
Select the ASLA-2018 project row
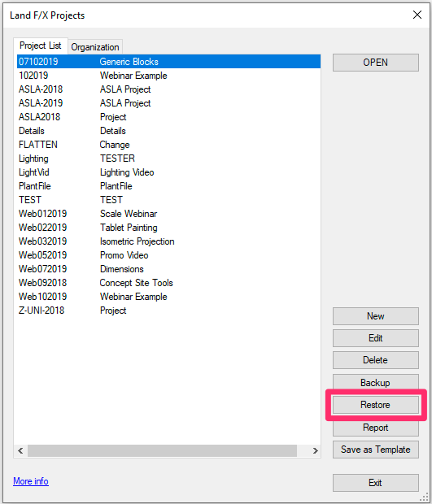(168, 89)
